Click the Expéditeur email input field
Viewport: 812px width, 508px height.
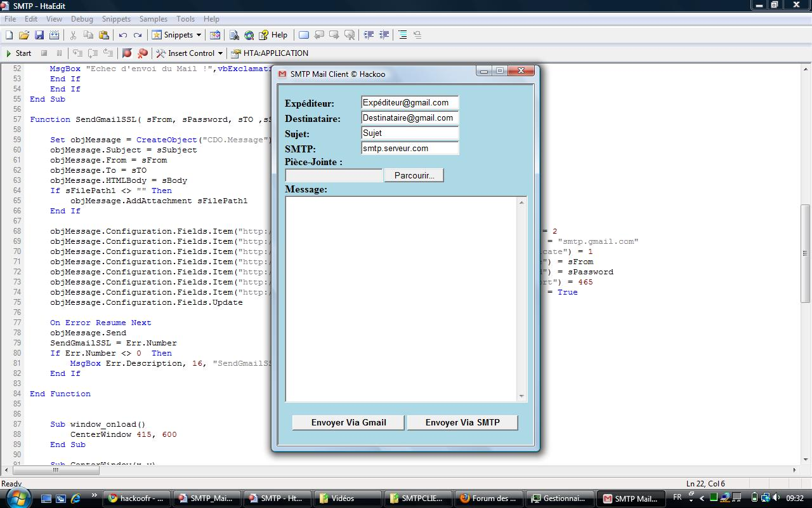click(409, 102)
